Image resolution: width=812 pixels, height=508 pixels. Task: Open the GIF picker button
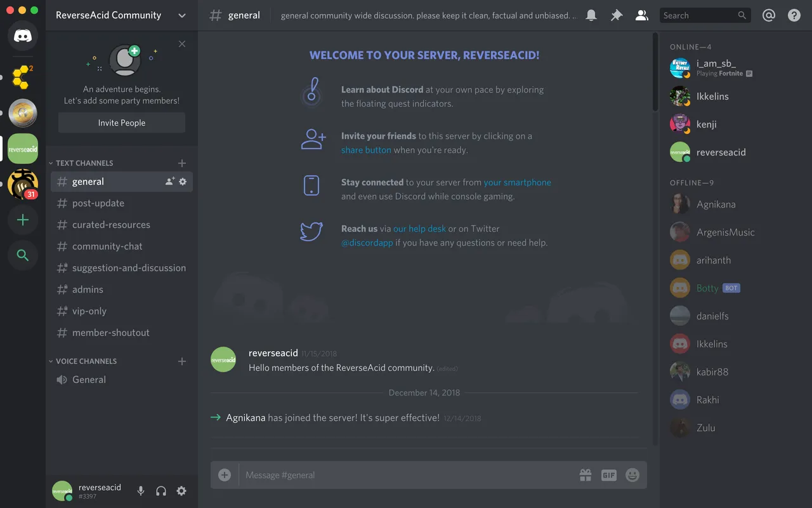point(609,475)
